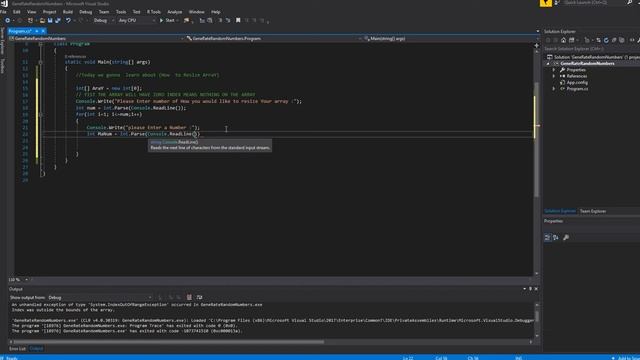The height and width of the screenshot is (360, 640).
Task: Open the GeneRateRandomNumbers.Program class dropdown
Action: 274,38
